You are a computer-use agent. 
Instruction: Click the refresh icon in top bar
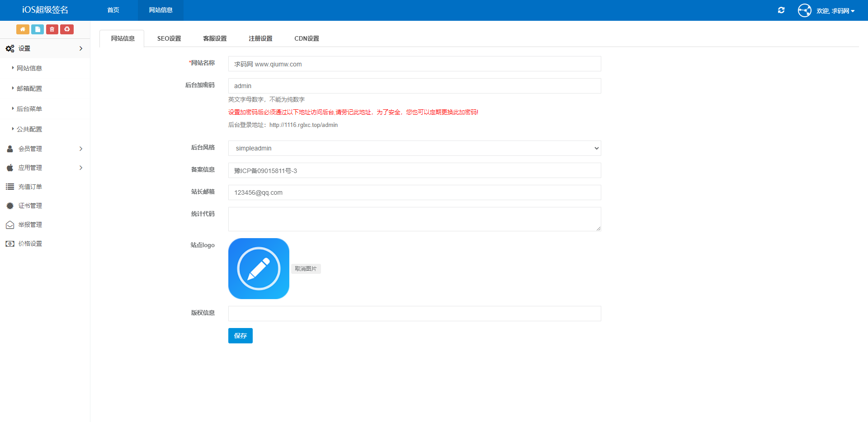(781, 10)
